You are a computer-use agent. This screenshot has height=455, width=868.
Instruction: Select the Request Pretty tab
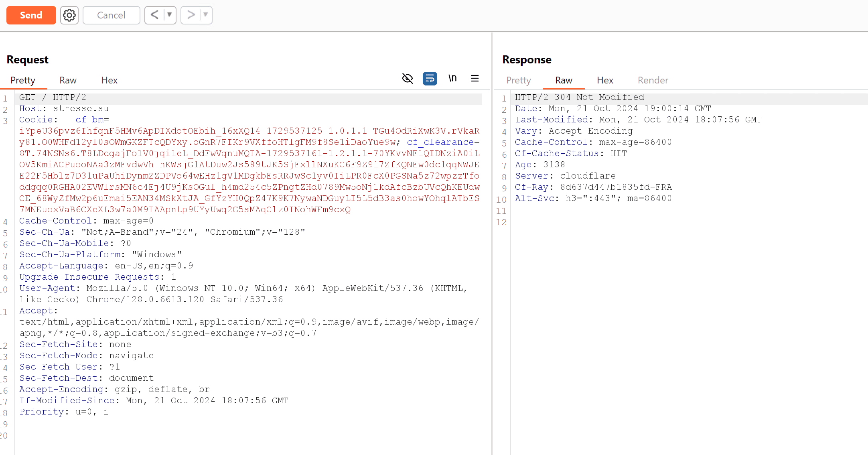(23, 80)
